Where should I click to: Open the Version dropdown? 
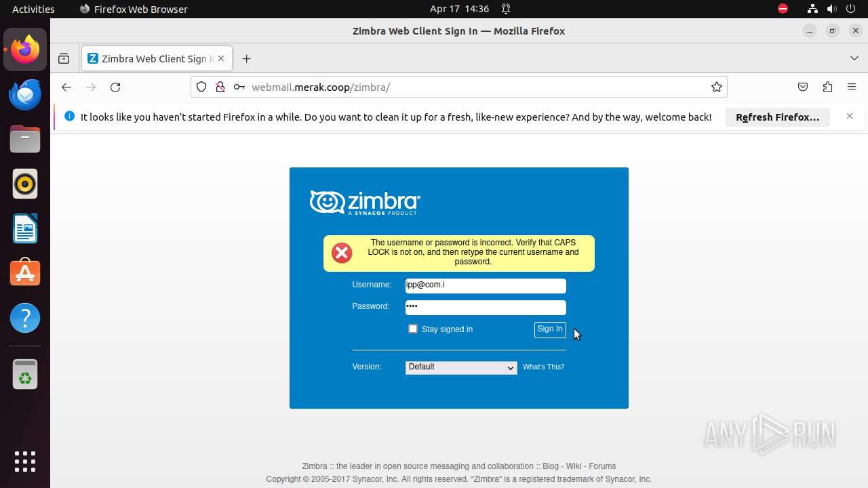click(461, 367)
